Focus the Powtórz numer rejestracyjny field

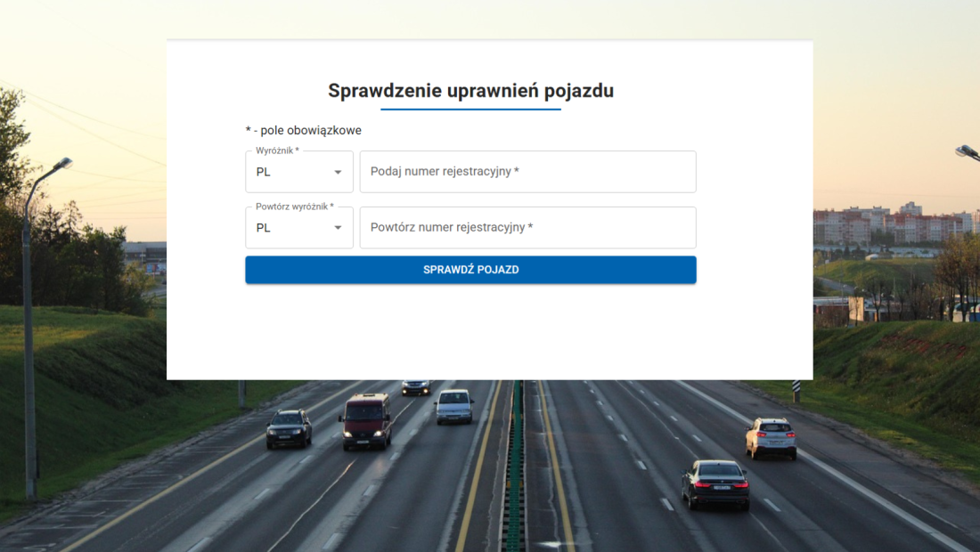pos(527,228)
